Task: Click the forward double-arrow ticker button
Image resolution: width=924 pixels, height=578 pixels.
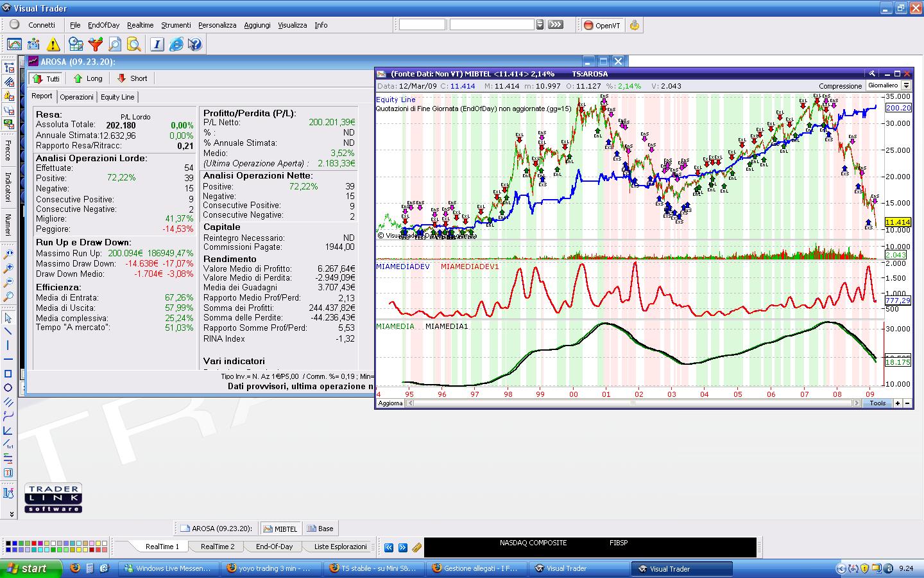Action: coord(403,548)
